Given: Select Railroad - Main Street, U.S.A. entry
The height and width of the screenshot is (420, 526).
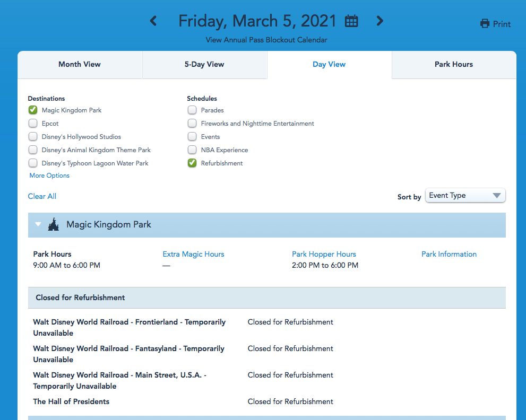Looking at the screenshot, I should click(120, 380).
